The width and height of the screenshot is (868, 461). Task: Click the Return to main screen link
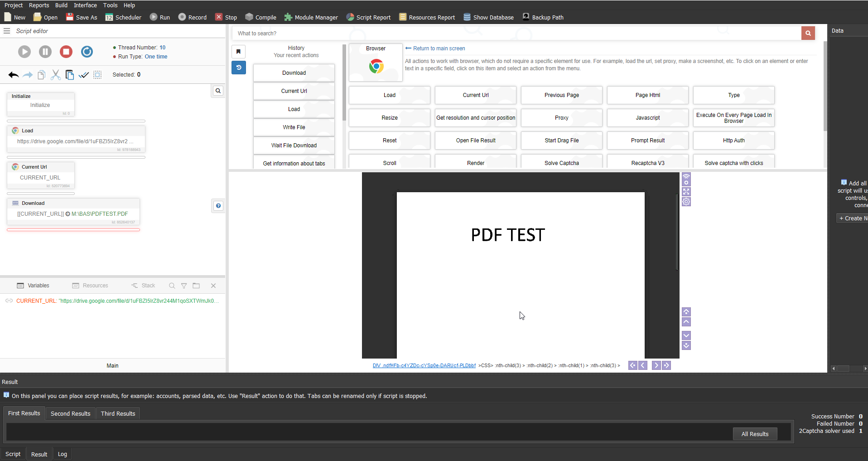(434, 48)
